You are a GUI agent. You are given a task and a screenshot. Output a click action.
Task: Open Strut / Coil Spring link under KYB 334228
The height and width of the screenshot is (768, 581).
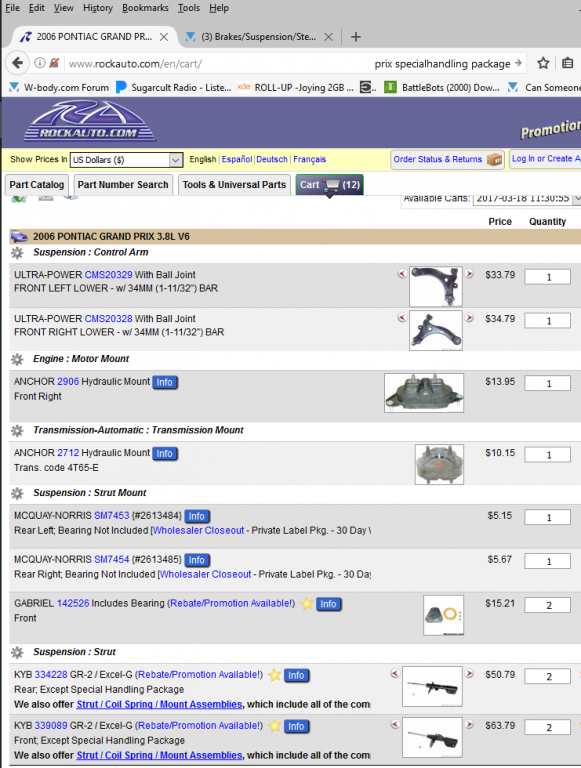[159, 704]
